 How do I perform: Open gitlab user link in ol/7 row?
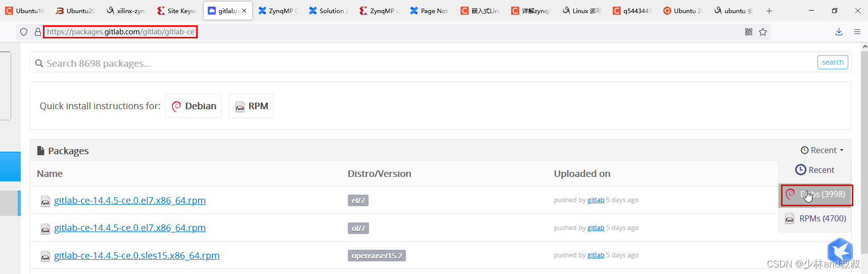(x=596, y=228)
